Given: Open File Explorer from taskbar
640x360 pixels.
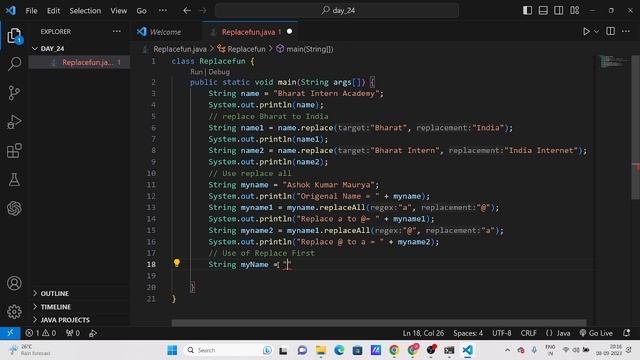Looking at the screenshot, I should (x=321, y=350).
